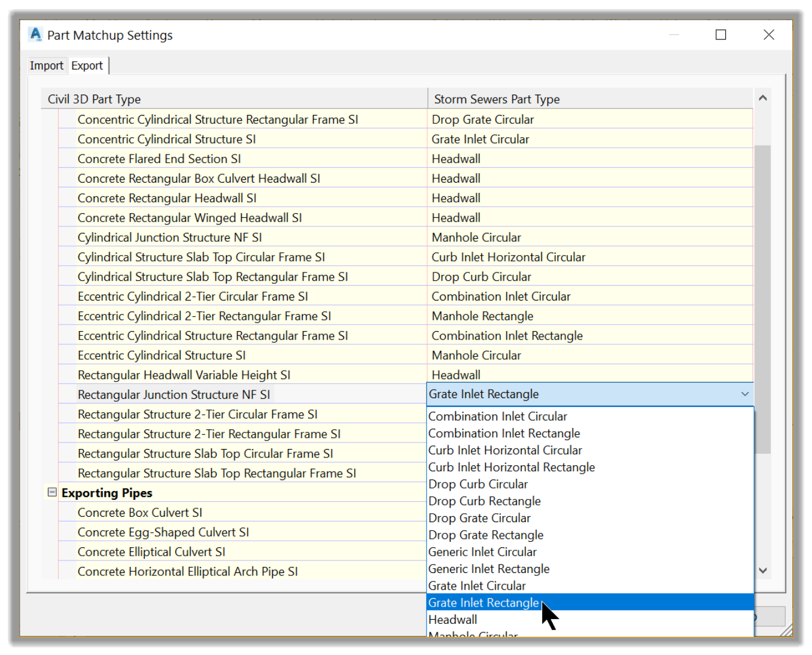Close the Part Matchup Settings dialog
This screenshot has width=812, height=655.
pyautogui.click(x=769, y=35)
